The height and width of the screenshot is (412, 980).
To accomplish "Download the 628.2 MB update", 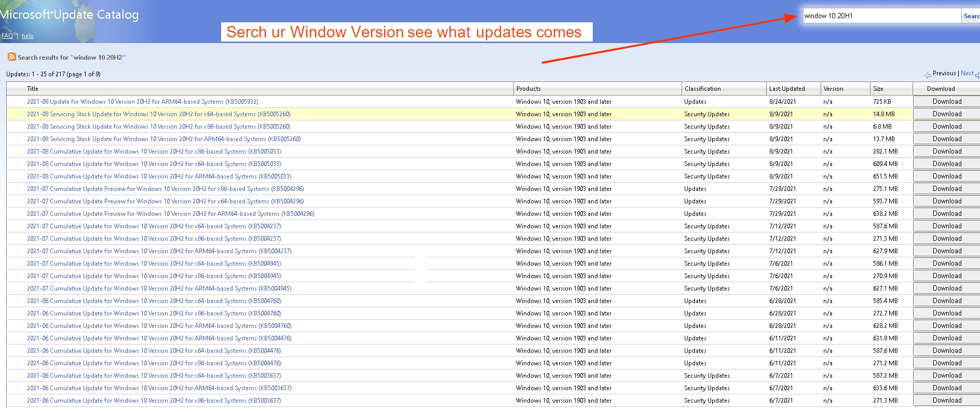I will pyautogui.click(x=947, y=326).
